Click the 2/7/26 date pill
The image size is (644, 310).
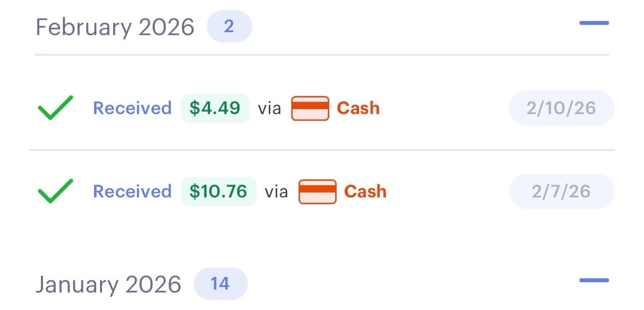click(561, 191)
